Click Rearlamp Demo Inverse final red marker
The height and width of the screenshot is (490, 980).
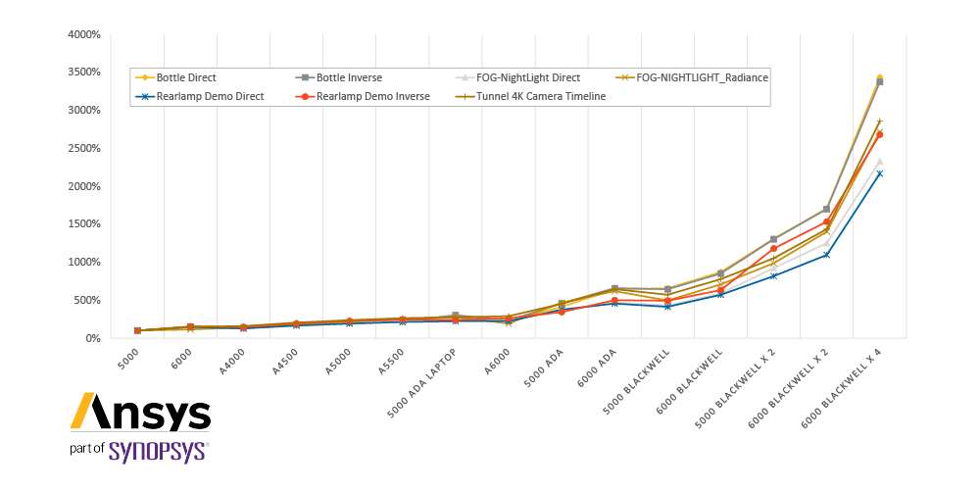(879, 134)
